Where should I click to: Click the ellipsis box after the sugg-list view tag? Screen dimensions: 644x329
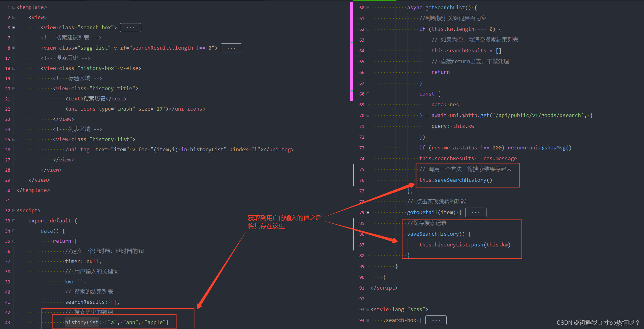231,48
